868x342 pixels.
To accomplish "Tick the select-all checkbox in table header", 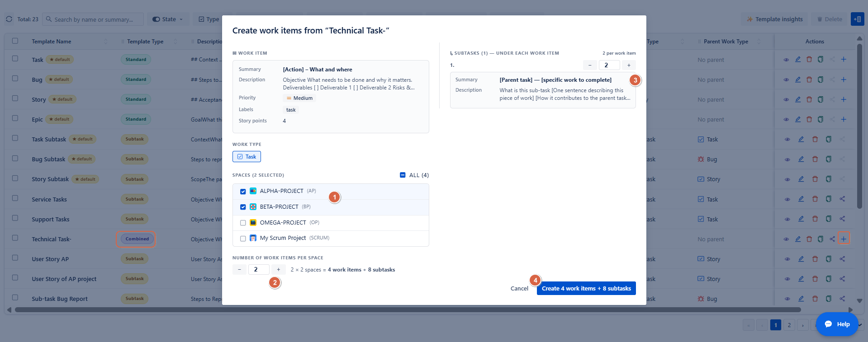I will click(x=15, y=41).
